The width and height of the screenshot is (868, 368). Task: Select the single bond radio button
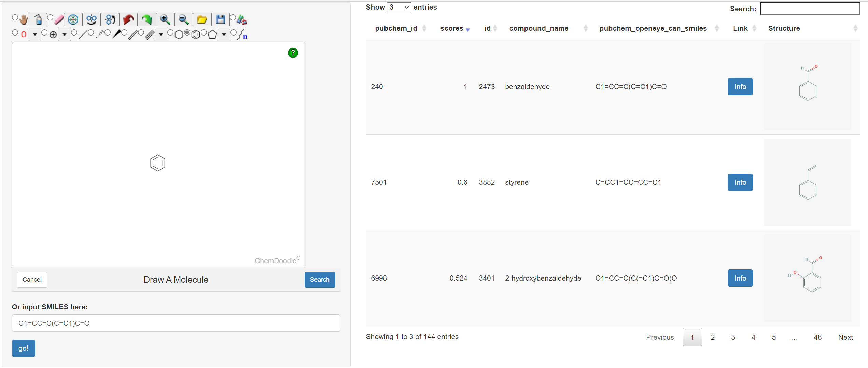tap(74, 33)
